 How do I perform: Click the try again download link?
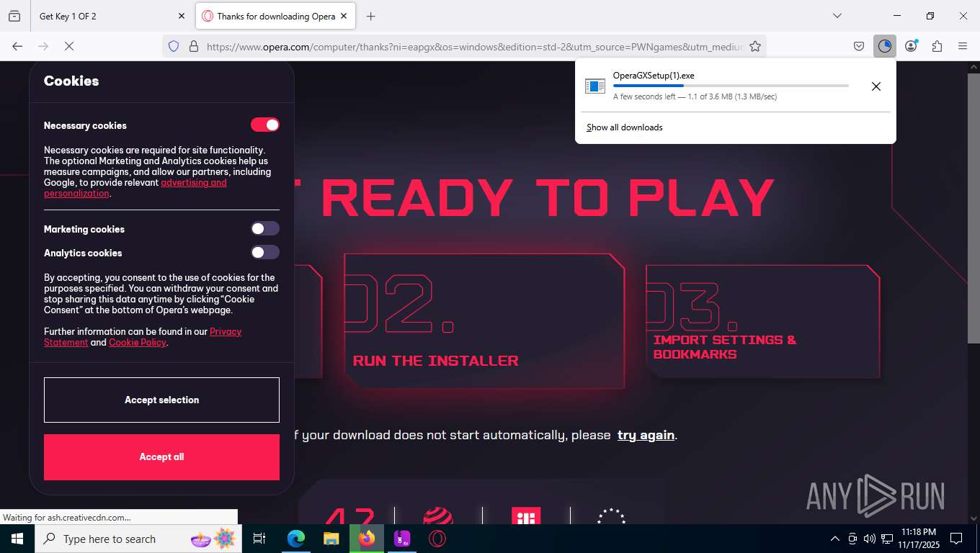646,435
